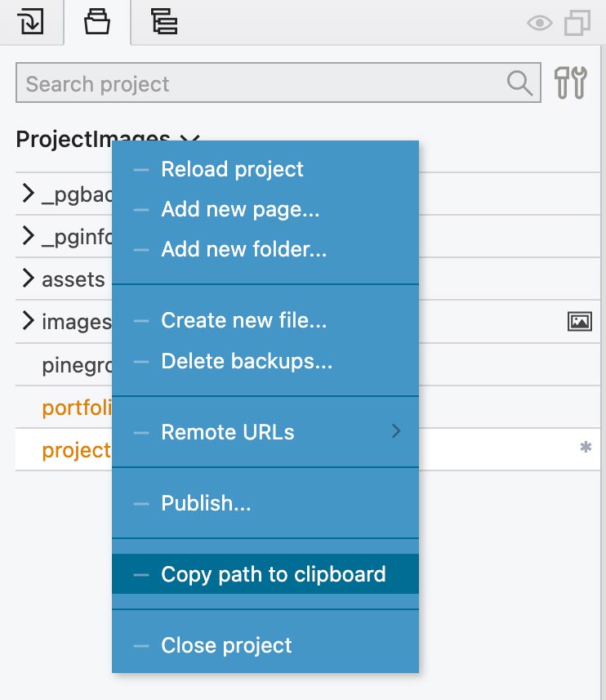Open the ProjectImages dropdown arrow

pyautogui.click(x=190, y=139)
